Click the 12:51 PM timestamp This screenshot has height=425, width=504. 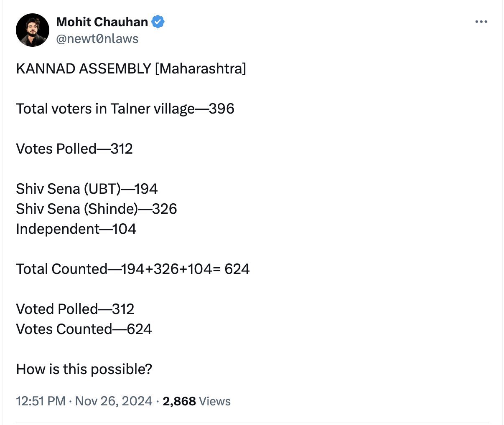coord(41,401)
